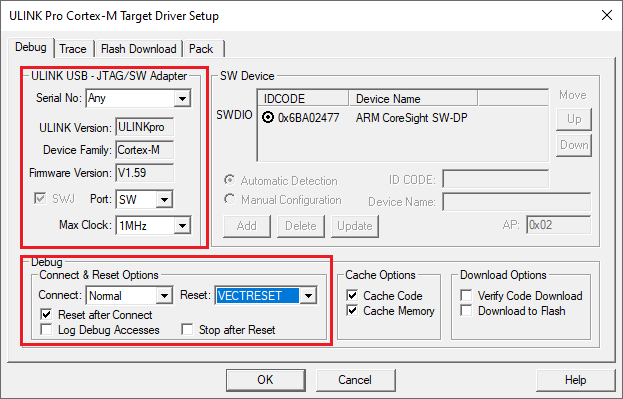Open Help for this dialog
This screenshot has width=623, height=399.
(575, 380)
